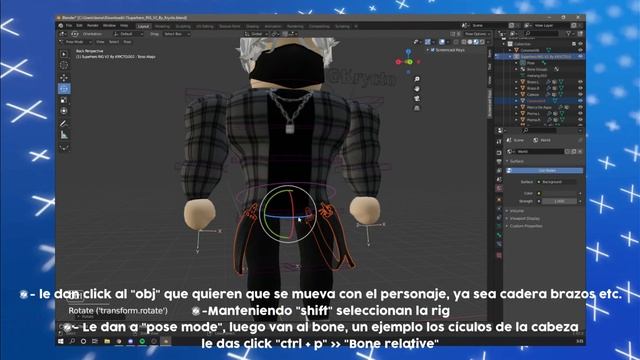Switch to the Layout workspace tab

(143, 26)
